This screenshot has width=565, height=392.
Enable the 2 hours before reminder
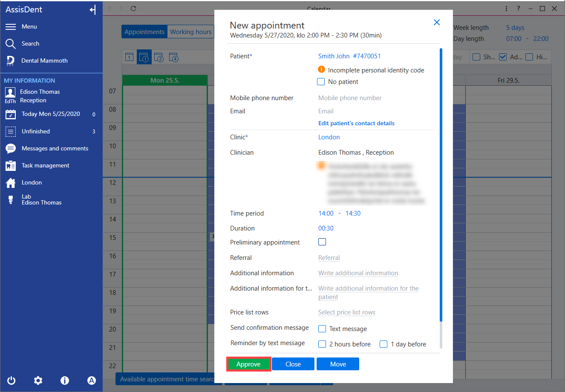pos(322,344)
